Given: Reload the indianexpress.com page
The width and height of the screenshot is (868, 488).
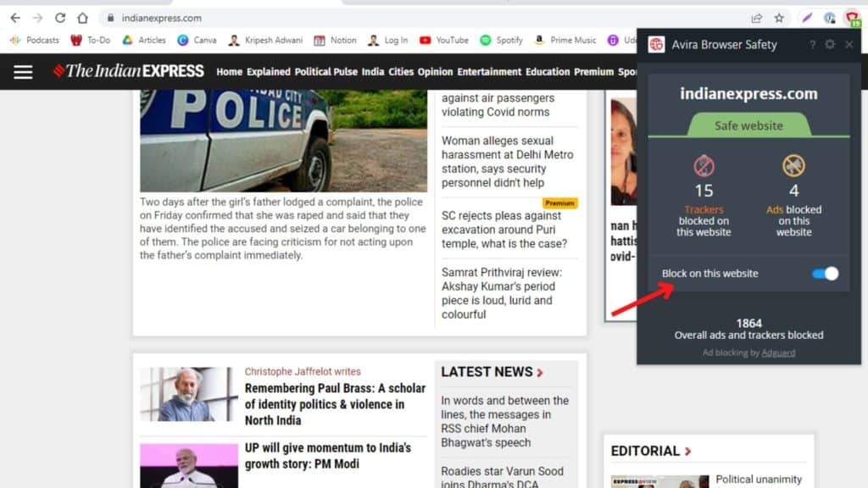Looking at the screenshot, I should [x=58, y=17].
